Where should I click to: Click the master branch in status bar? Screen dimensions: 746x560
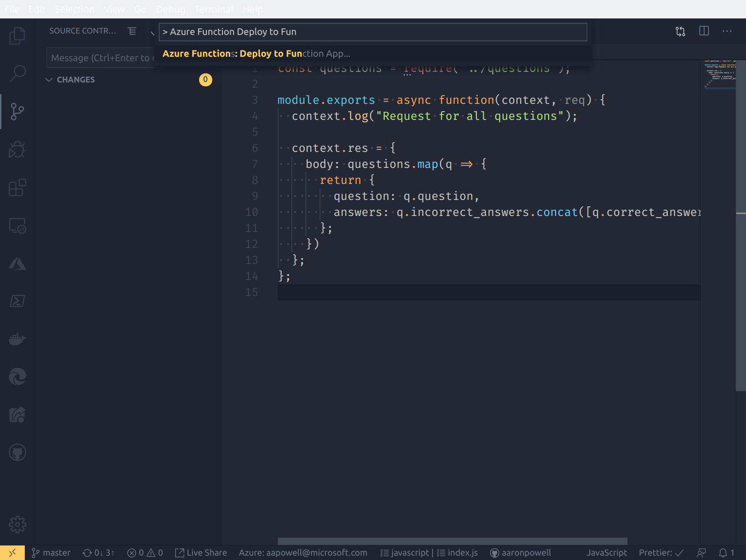pyautogui.click(x=51, y=553)
